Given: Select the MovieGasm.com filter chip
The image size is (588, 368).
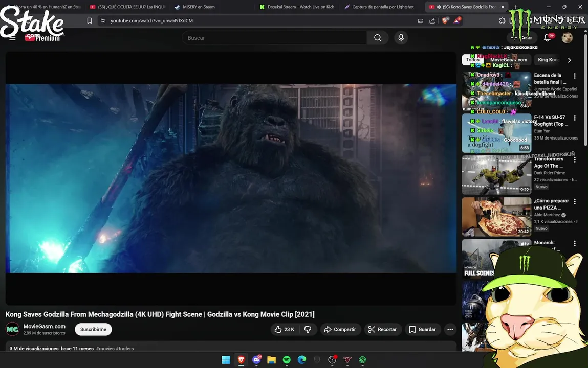Looking at the screenshot, I should (509, 60).
